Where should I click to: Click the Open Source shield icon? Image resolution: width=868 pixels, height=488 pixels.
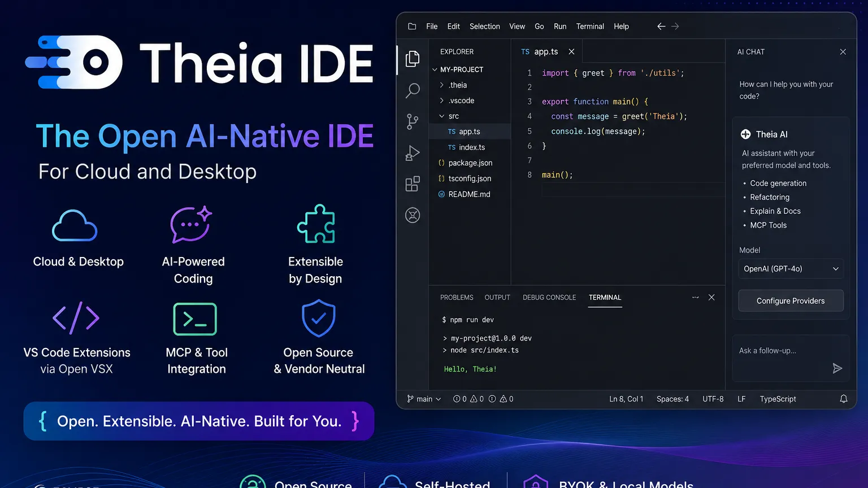coord(319,318)
